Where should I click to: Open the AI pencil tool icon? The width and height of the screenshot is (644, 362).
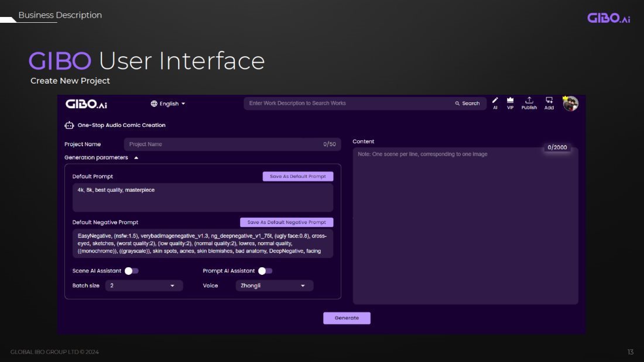[495, 103]
